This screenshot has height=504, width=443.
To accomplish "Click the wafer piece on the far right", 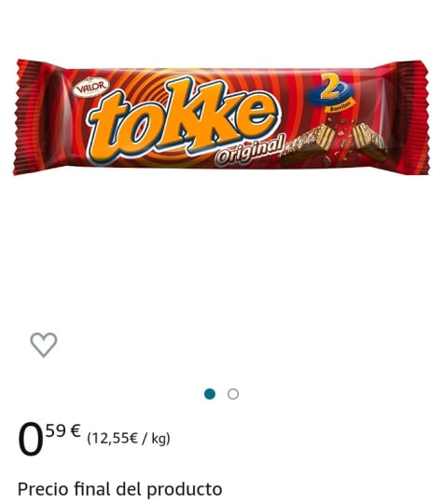I will (x=370, y=141).
